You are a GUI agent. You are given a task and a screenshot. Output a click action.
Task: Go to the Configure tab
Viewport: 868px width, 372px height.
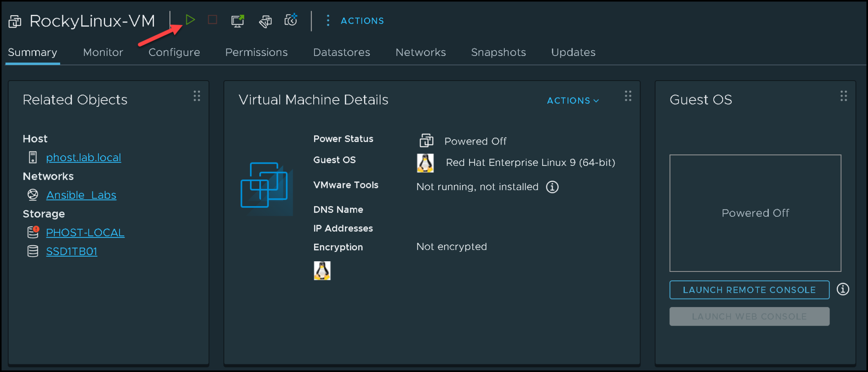[x=174, y=52]
